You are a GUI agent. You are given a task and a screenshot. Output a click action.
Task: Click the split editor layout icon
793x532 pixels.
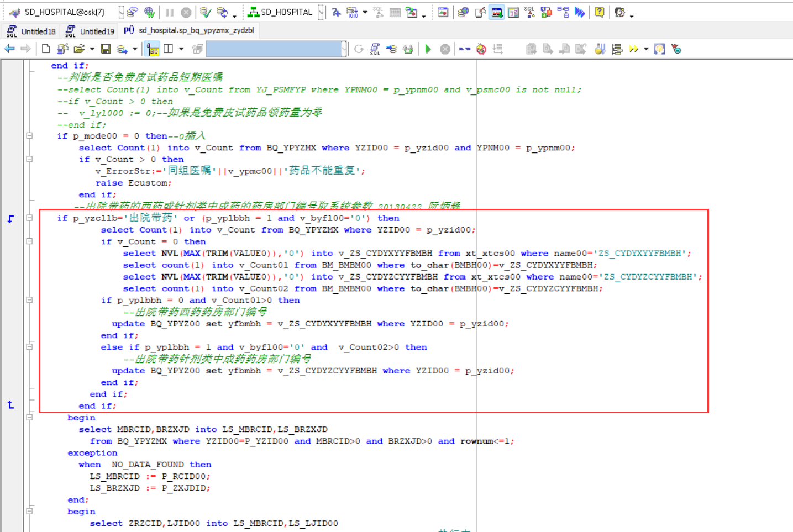(169, 49)
